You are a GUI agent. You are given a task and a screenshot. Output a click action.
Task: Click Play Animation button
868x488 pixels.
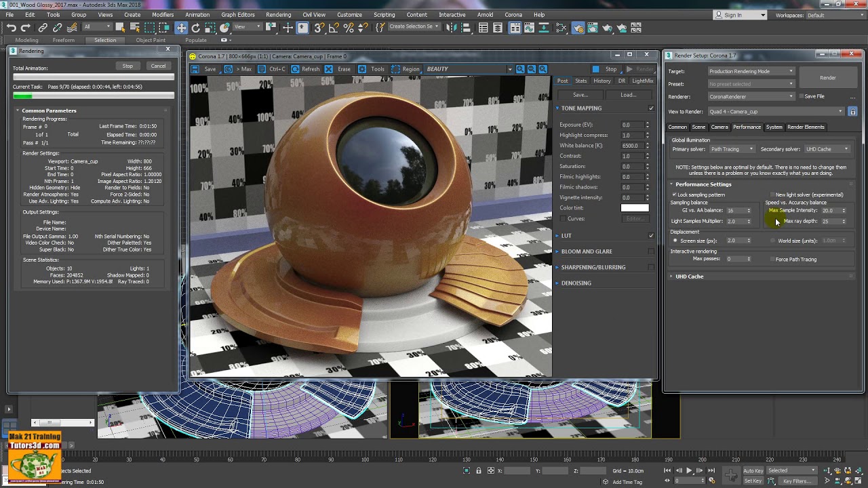point(690,470)
